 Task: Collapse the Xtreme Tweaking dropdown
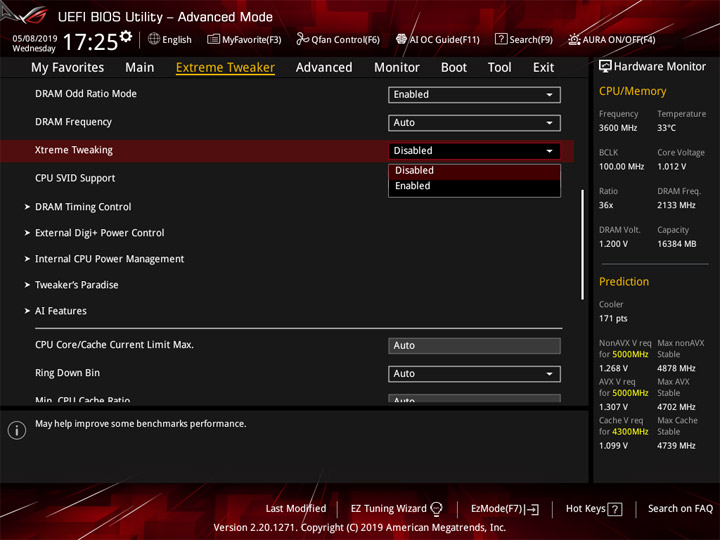click(x=474, y=151)
